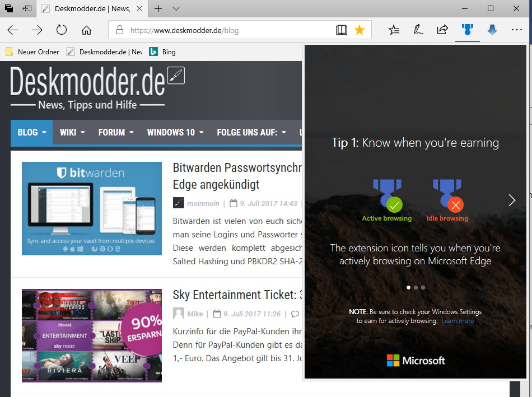Open the Bing favorites bar bookmark
This screenshot has width=532, height=397.
coord(162,52)
